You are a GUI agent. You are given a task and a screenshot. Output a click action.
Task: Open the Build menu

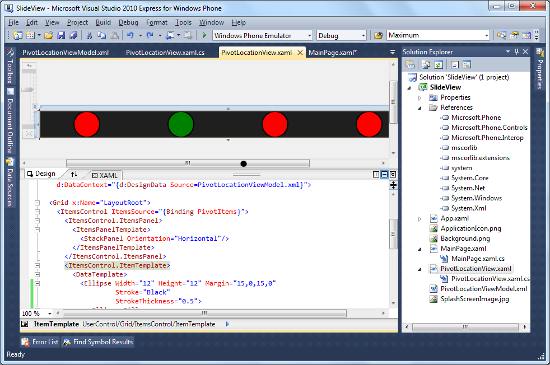point(103,22)
